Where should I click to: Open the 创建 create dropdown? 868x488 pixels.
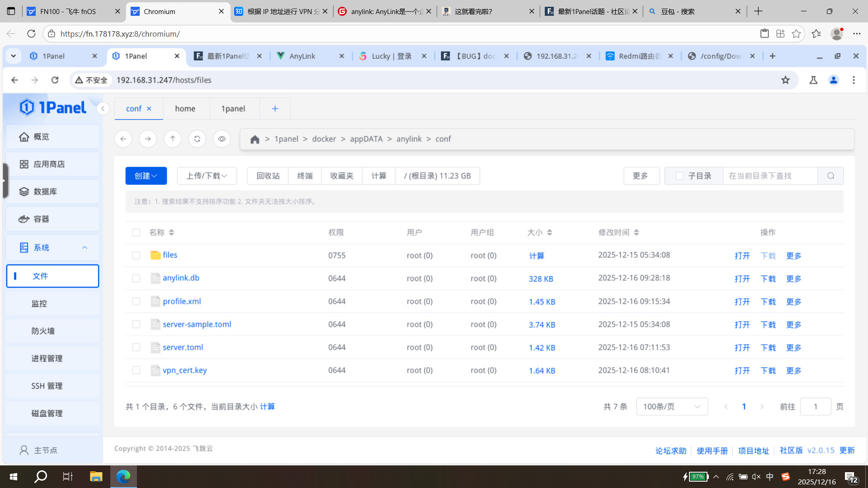pyautogui.click(x=146, y=176)
